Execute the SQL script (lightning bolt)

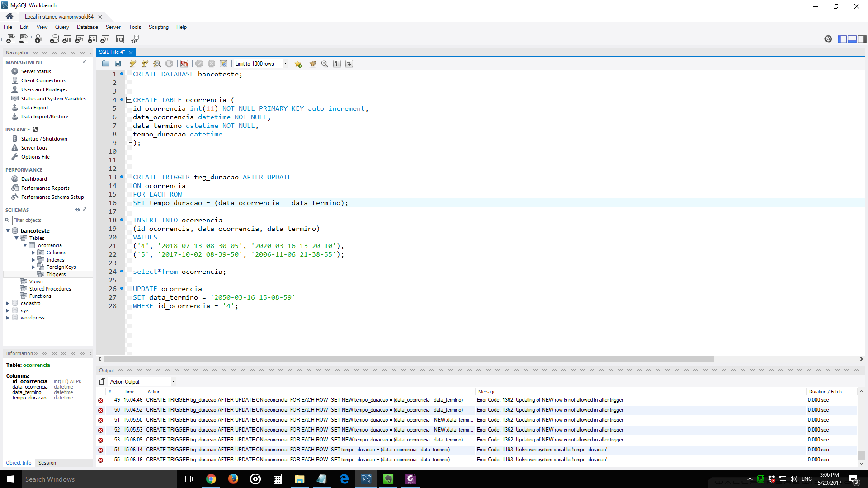[x=133, y=64]
